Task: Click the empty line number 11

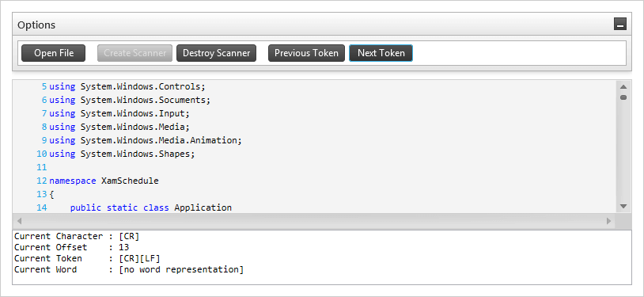Action: 41,167
